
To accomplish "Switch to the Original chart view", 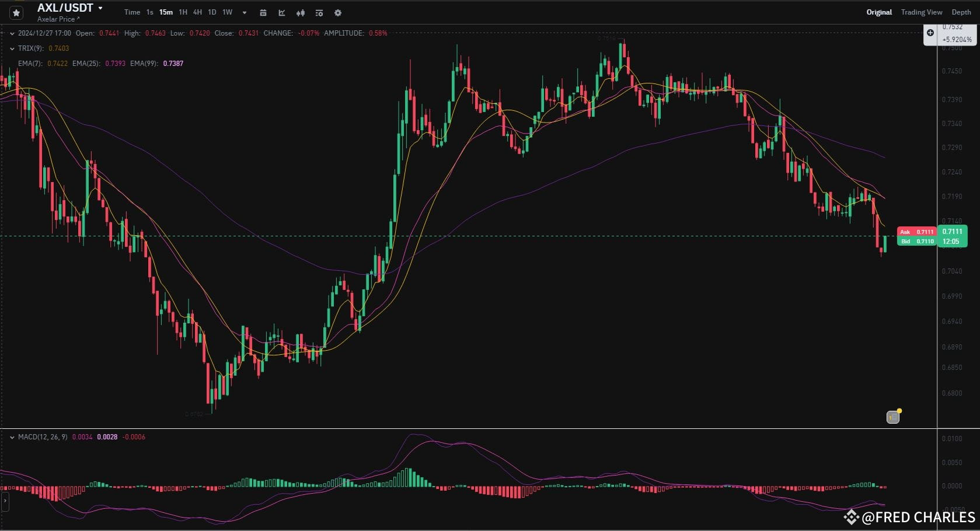I will click(x=879, y=12).
